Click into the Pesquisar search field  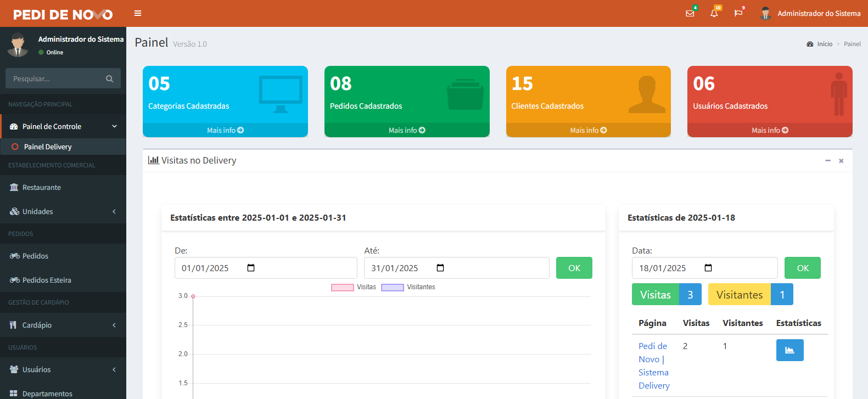pos(55,78)
